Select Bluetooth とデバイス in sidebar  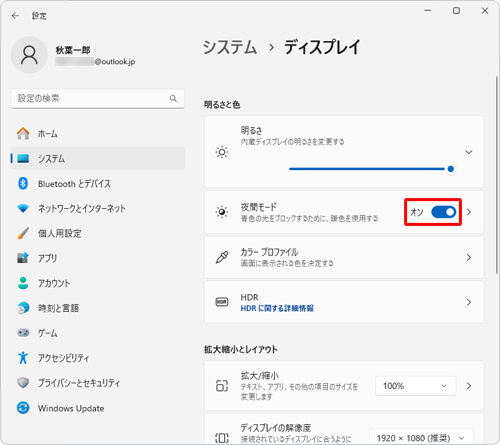pos(98,183)
